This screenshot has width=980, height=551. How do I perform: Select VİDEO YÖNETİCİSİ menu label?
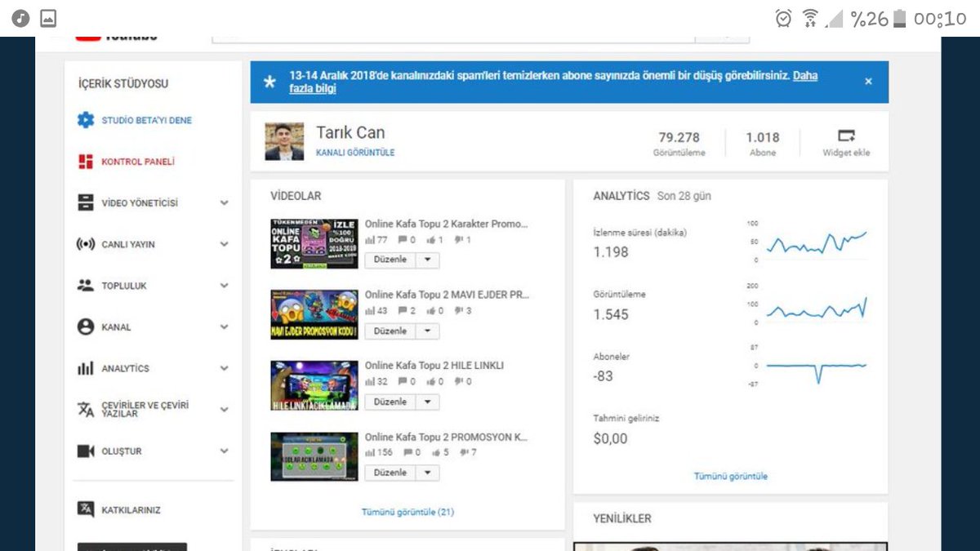click(140, 202)
